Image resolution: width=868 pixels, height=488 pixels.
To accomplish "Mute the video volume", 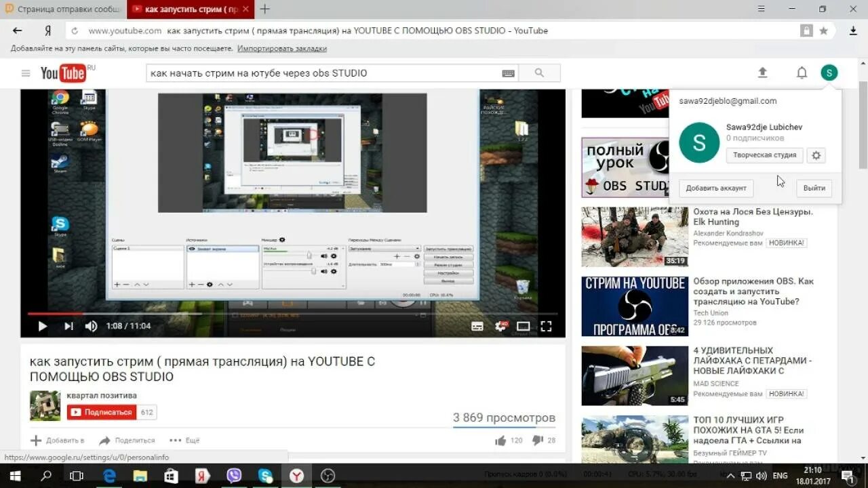I will [x=91, y=326].
